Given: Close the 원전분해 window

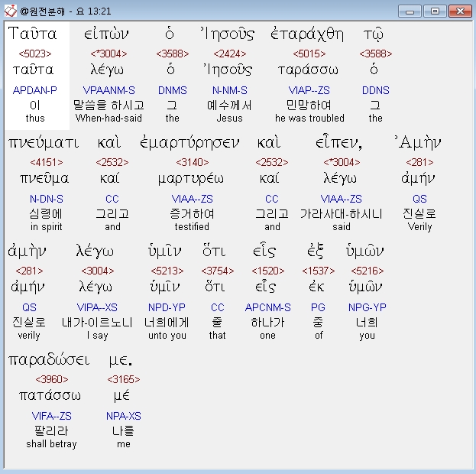Looking at the screenshot, I should [460, 11].
